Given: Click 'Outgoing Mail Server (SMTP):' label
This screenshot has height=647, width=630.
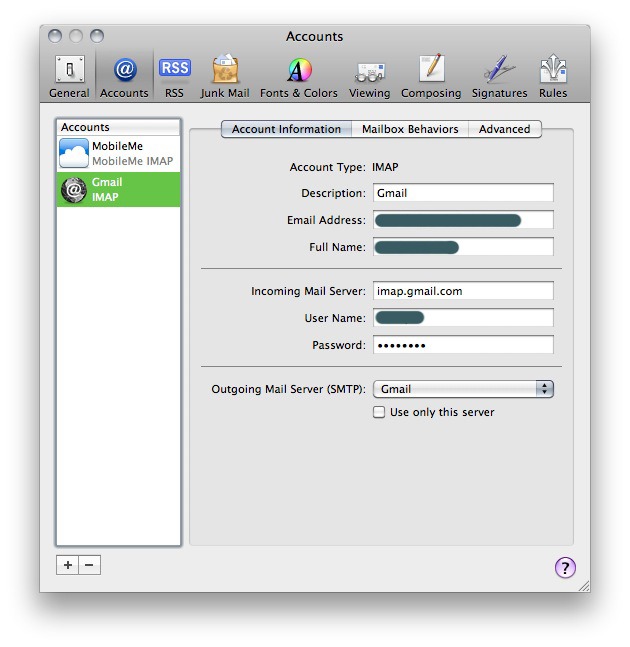Looking at the screenshot, I should point(288,389).
